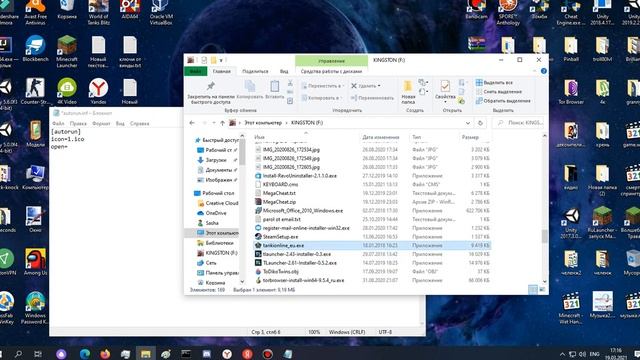Click the Explorer back arrow
Screen dimensions: 640x360
coord(192,122)
